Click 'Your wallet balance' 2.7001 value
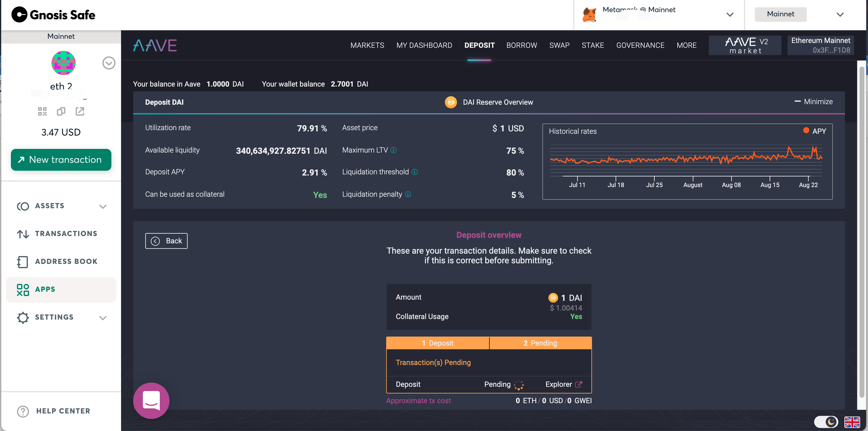Viewport: 868px width, 431px height. tap(342, 84)
